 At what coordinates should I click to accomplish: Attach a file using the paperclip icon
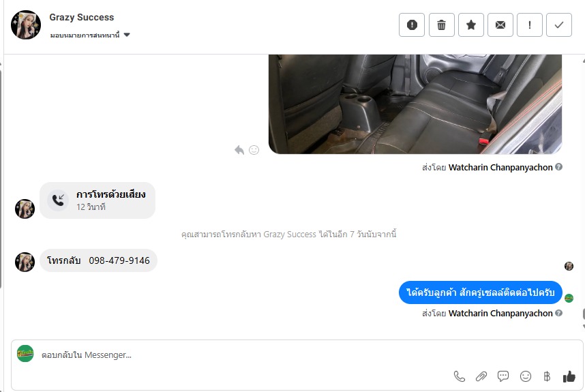481,376
